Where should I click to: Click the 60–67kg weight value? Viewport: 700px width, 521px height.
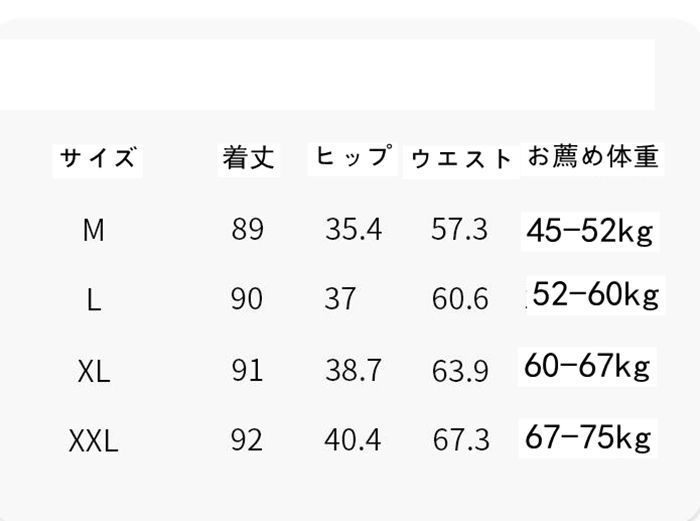[x=587, y=366]
